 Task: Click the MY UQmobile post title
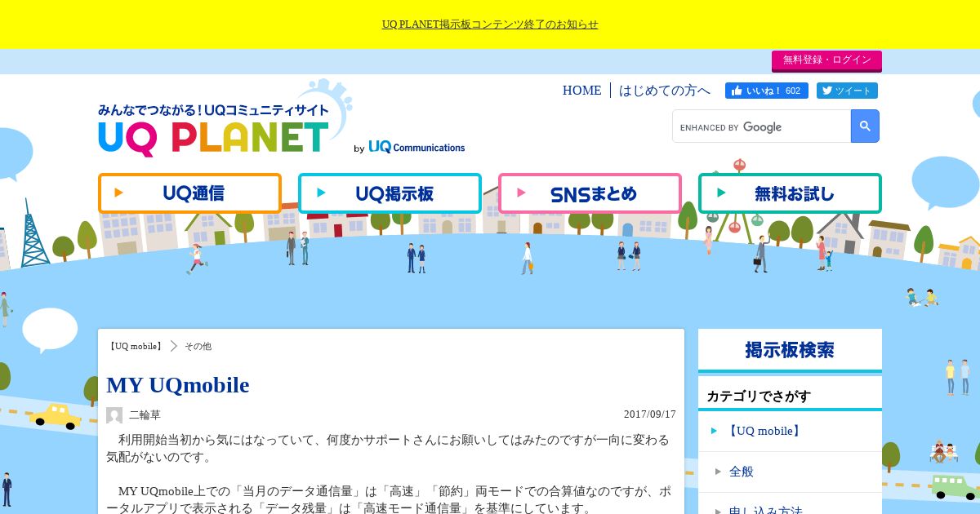coord(177,385)
